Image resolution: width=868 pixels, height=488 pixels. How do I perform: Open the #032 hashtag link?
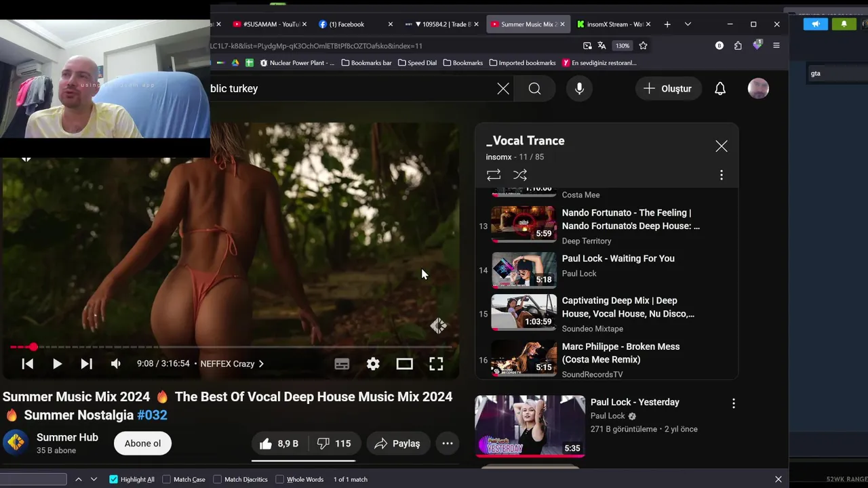pos(152,415)
